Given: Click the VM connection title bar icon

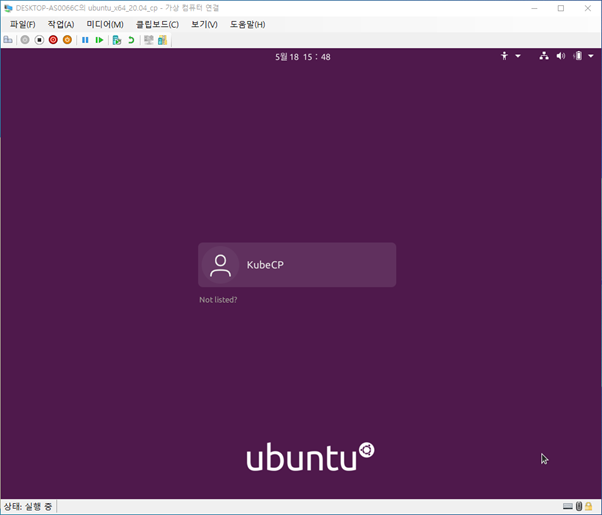Looking at the screenshot, I should [8, 8].
